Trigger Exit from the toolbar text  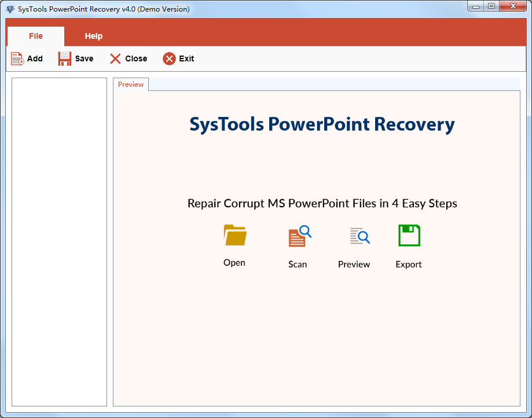(x=186, y=58)
